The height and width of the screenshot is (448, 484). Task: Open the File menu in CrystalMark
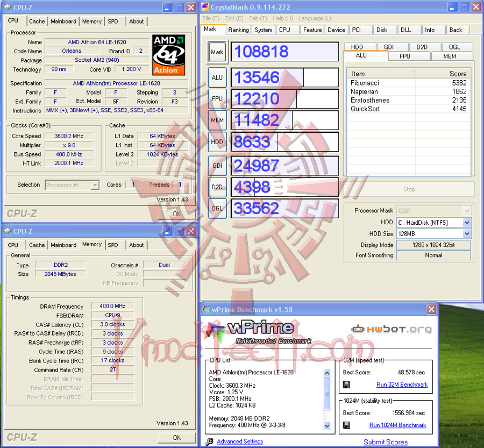[211, 18]
